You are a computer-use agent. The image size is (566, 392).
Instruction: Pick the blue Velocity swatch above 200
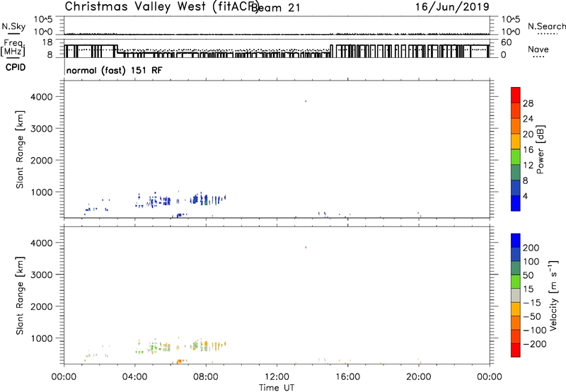coord(516,241)
